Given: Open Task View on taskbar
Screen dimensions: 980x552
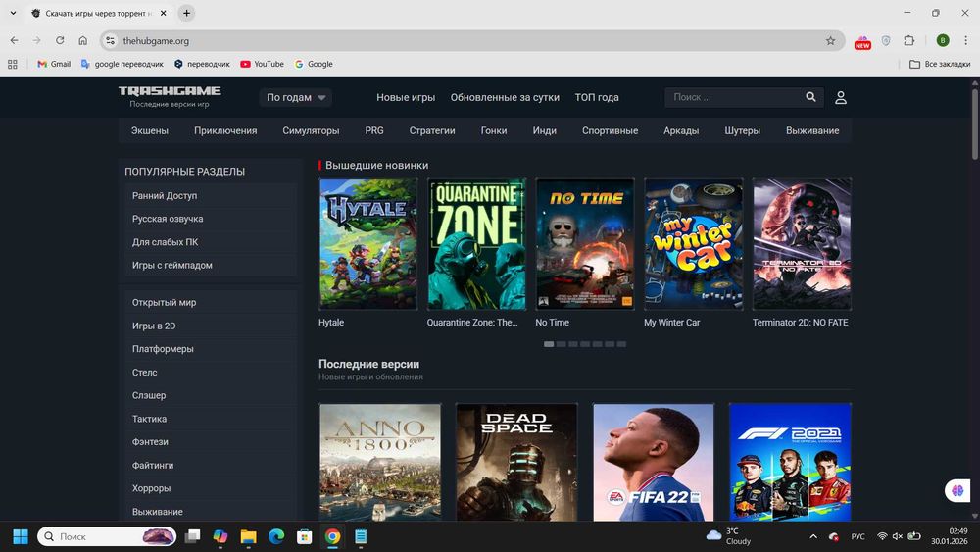Looking at the screenshot, I should pos(192,536).
